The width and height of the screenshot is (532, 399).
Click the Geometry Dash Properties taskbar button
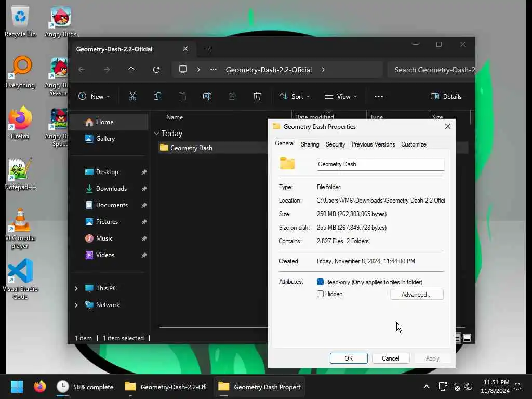click(260, 387)
